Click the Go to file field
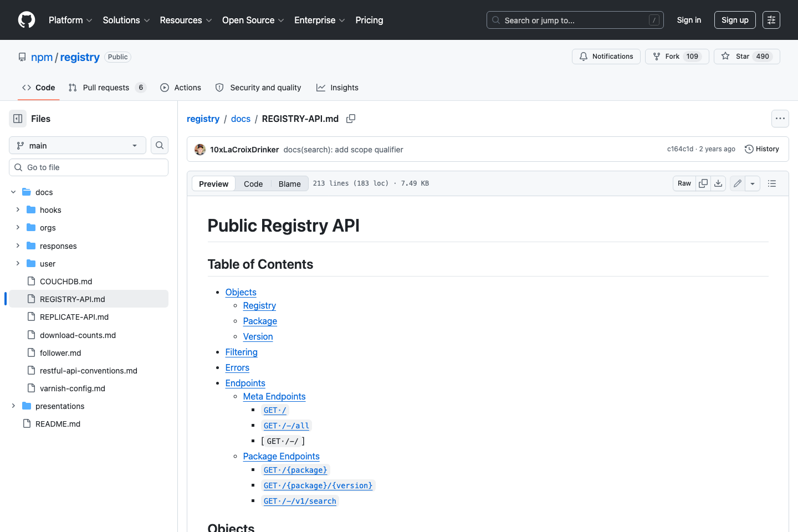Viewport: 798px width, 532px height. [88, 167]
